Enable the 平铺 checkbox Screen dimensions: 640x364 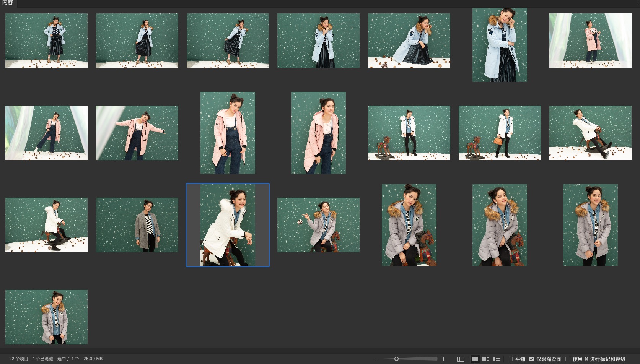(x=510, y=359)
